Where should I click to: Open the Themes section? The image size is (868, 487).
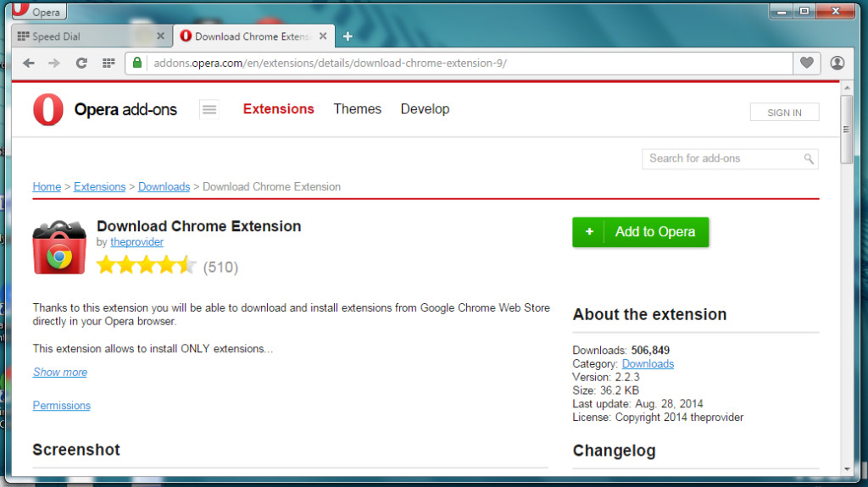coord(357,109)
